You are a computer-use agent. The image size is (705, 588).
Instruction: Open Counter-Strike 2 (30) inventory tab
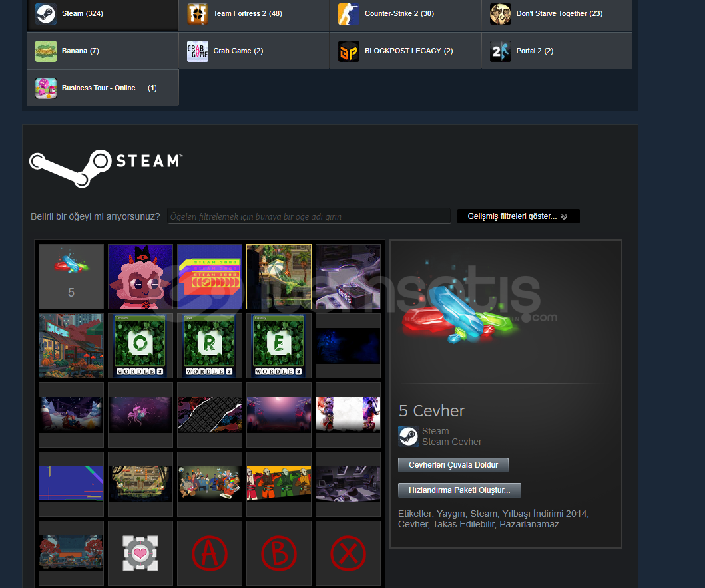tap(405, 13)
